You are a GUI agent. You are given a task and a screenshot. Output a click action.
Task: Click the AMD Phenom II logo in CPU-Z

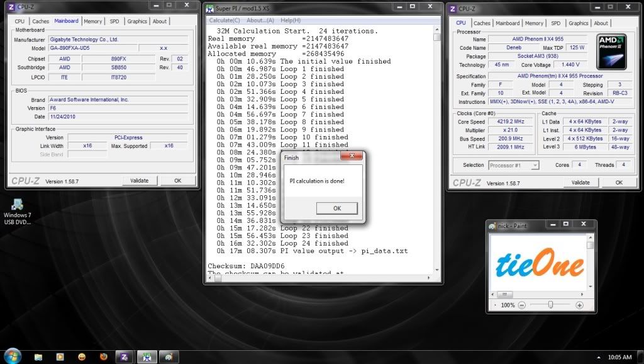pos(611,52)
